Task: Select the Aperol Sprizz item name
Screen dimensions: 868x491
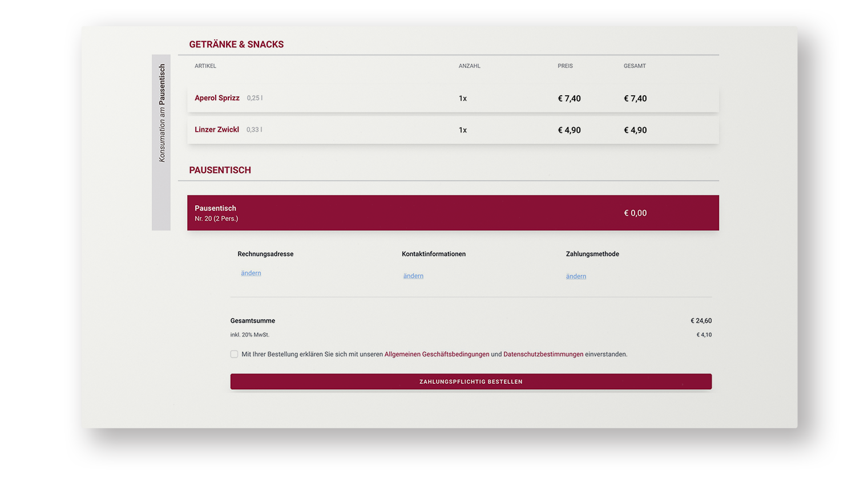Action: 217,98
